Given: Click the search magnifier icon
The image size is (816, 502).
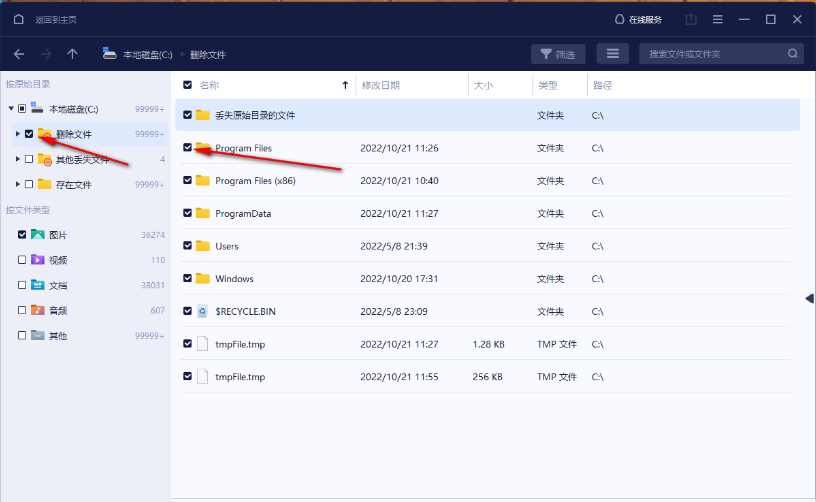Looking at the screenshot, I should [x=793, y=54].
